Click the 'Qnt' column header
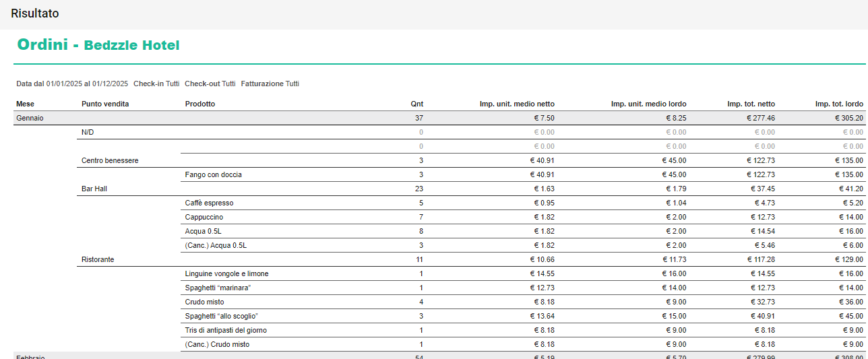This screenshot has width=868, height=359. pos(417,104)
